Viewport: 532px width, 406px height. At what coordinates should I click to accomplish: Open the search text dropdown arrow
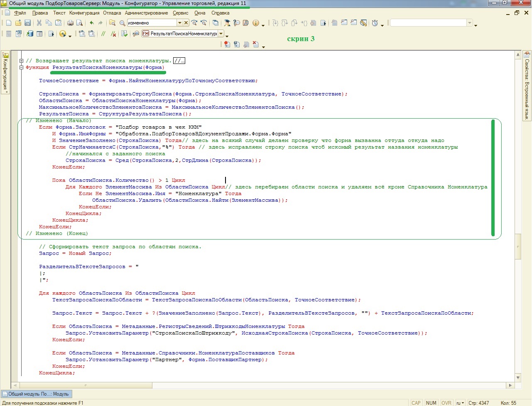click(x=179, y=23)
